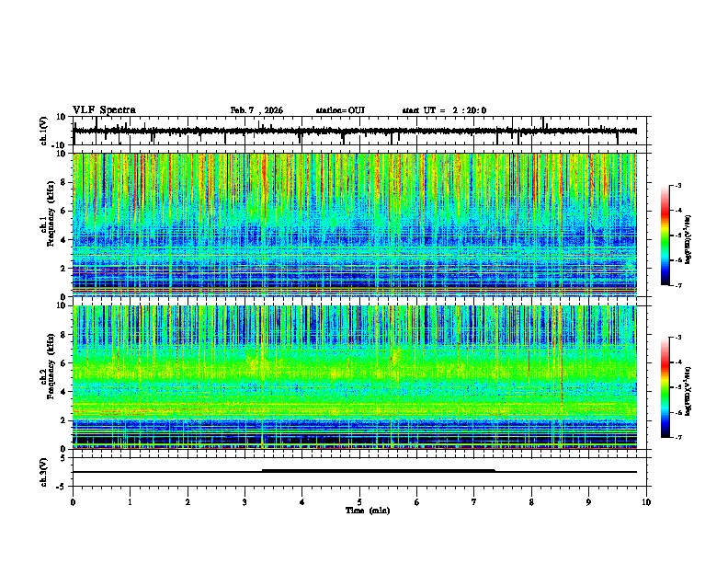The width and height of the screenshot is (728, 563).
Task: Click the "2" tick on ch.1 frequency axis
Action: pyautogui.click(x=63, y=269)
